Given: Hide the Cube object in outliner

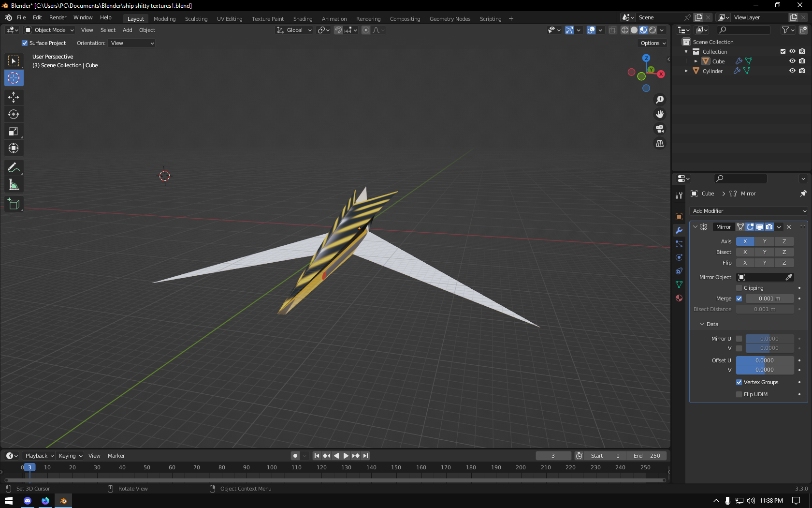Looking at the screenshot, I should (x=792, y=61).
